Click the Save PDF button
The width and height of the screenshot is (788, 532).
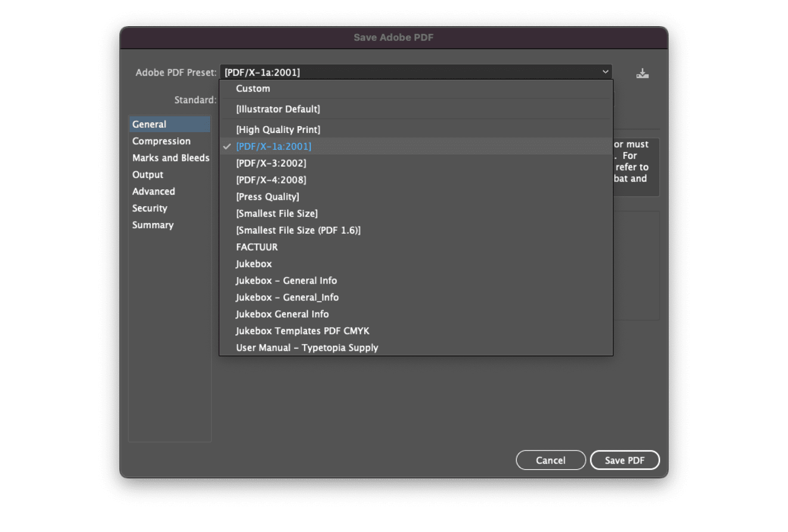(x=624, y=460)
